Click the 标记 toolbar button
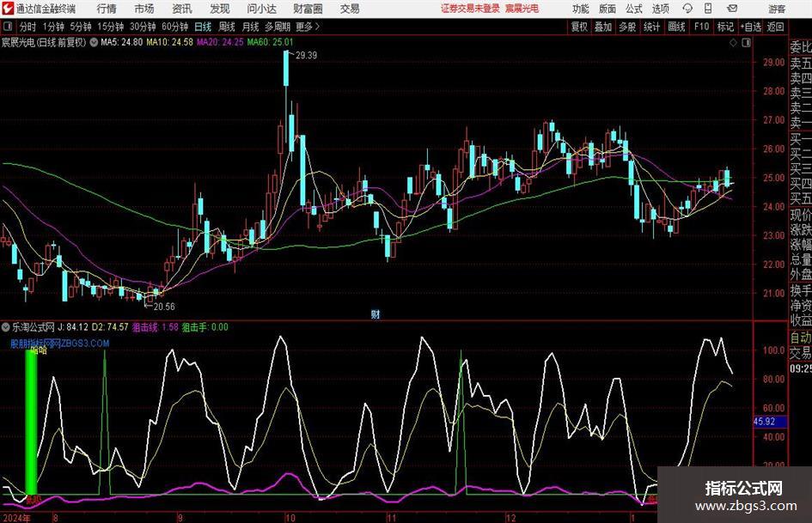 pyautogui.click(x=725, y=27)
